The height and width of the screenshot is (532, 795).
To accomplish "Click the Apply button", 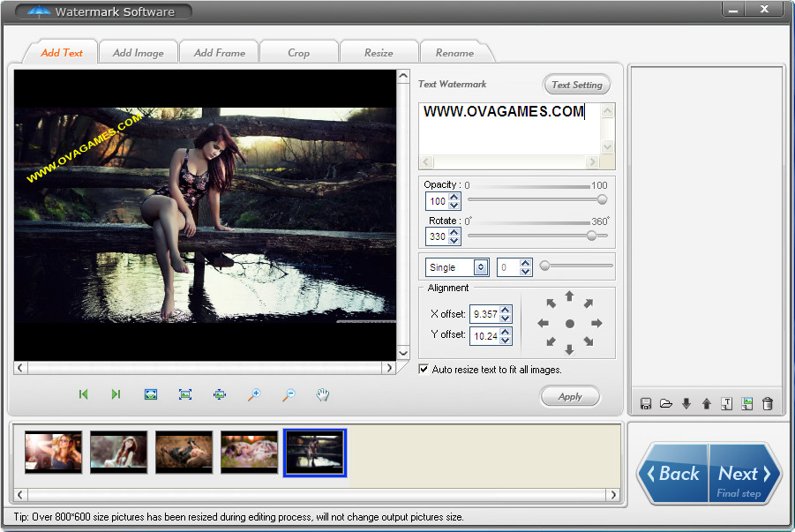I will click(570, 397).
